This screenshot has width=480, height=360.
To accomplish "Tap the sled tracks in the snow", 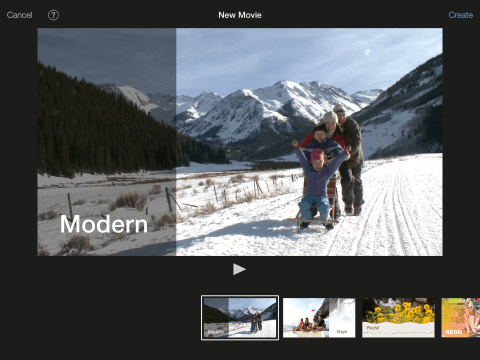I will 393,213.
